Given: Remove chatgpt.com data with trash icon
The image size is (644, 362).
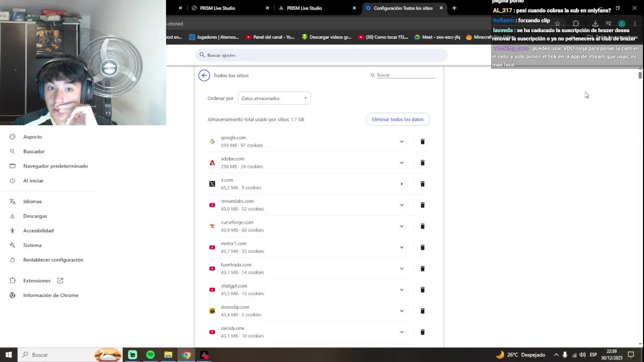Looking at the screenshot, I should point(423,290).
